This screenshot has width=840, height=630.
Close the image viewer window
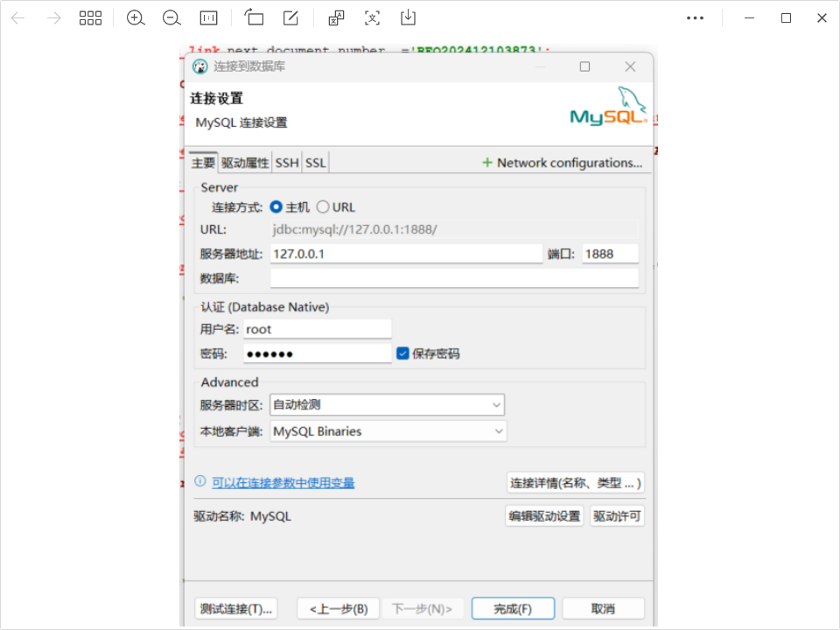pos(822,18)
